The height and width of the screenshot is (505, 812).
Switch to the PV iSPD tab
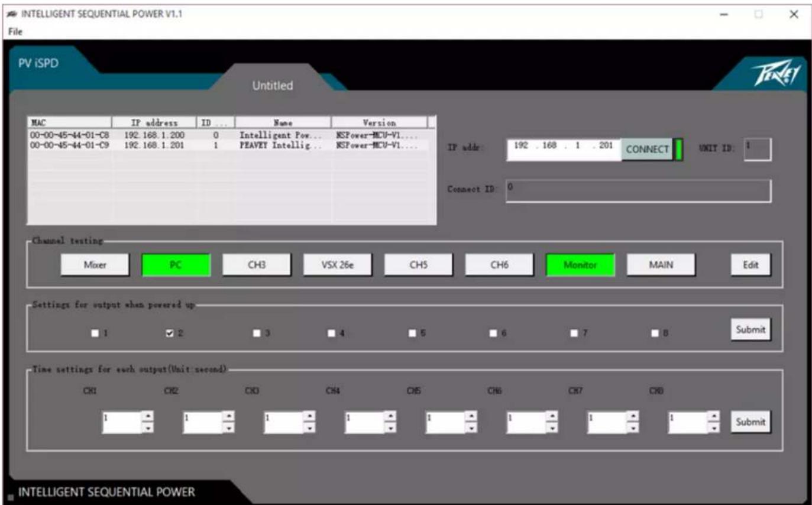(x=39, y=63)
